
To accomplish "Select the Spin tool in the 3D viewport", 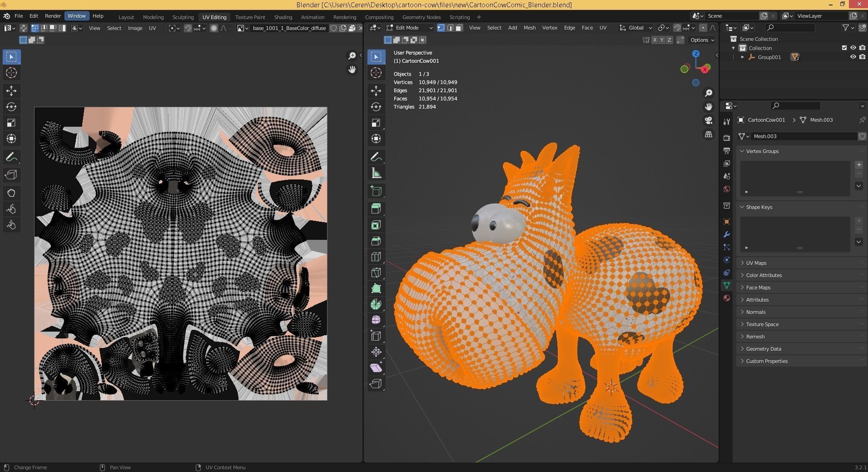I will pos(376,304).
